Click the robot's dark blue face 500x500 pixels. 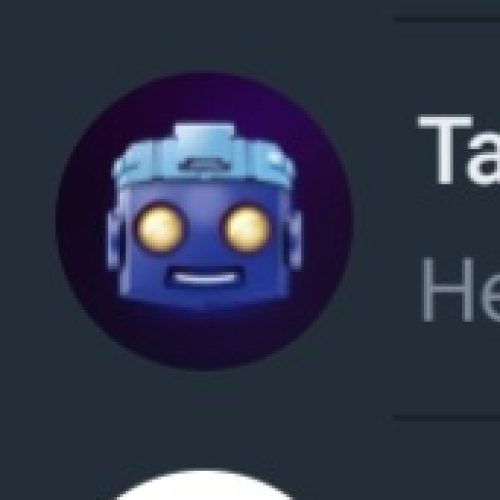(204, 243)
